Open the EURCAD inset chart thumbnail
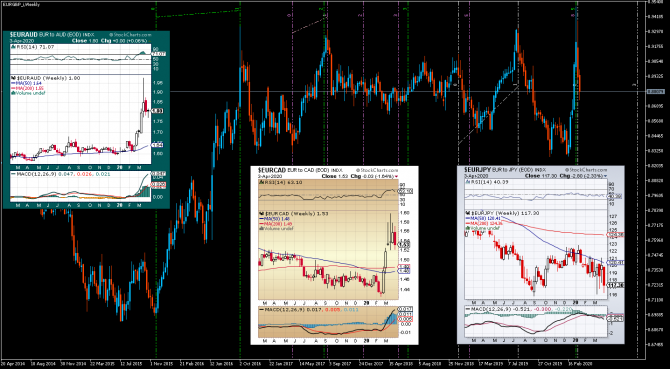This screenshot has width=670, height=369. pyautogui.click(x=334, y=255)
